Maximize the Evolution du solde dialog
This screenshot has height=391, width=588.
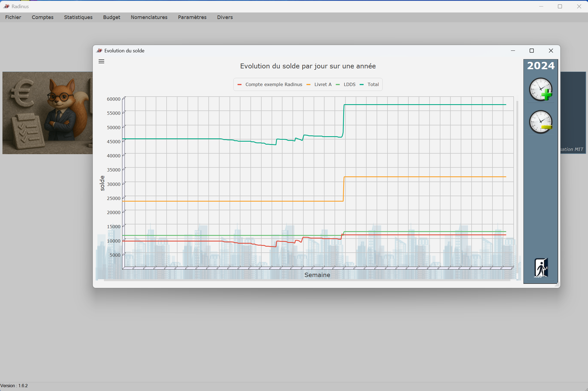click(532, 51)
